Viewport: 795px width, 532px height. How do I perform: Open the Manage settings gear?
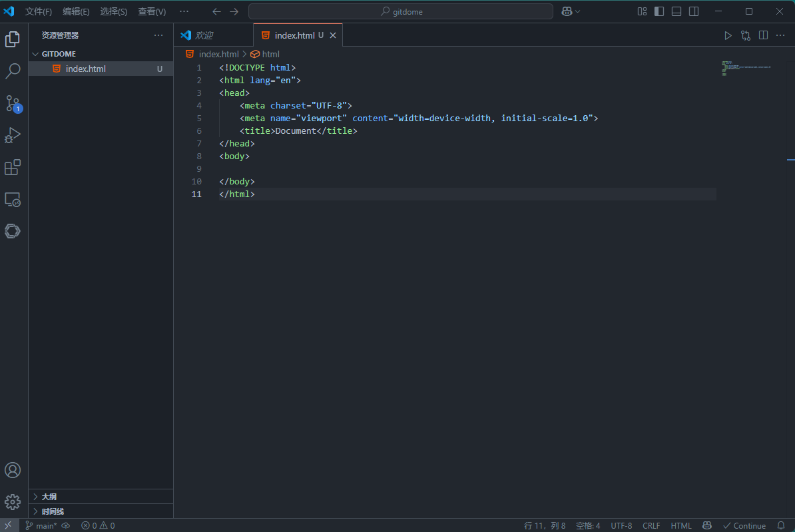[x=13, y=502]
